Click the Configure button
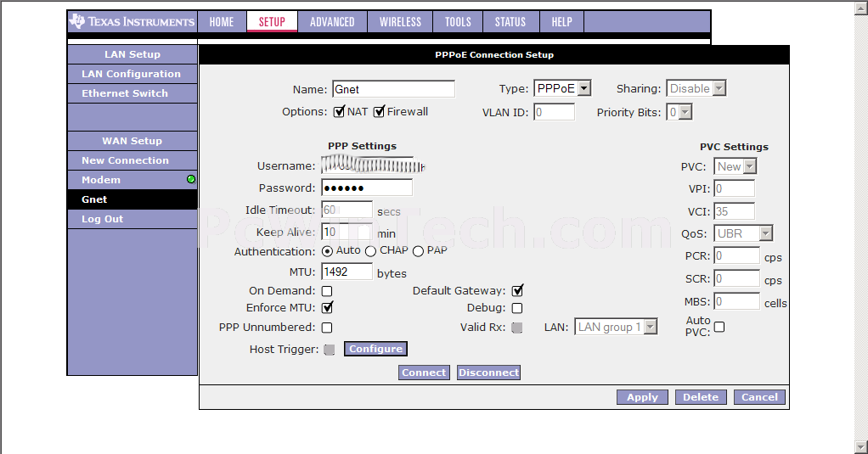The height and width of the screenshot is (454, 868). point(376,349)
